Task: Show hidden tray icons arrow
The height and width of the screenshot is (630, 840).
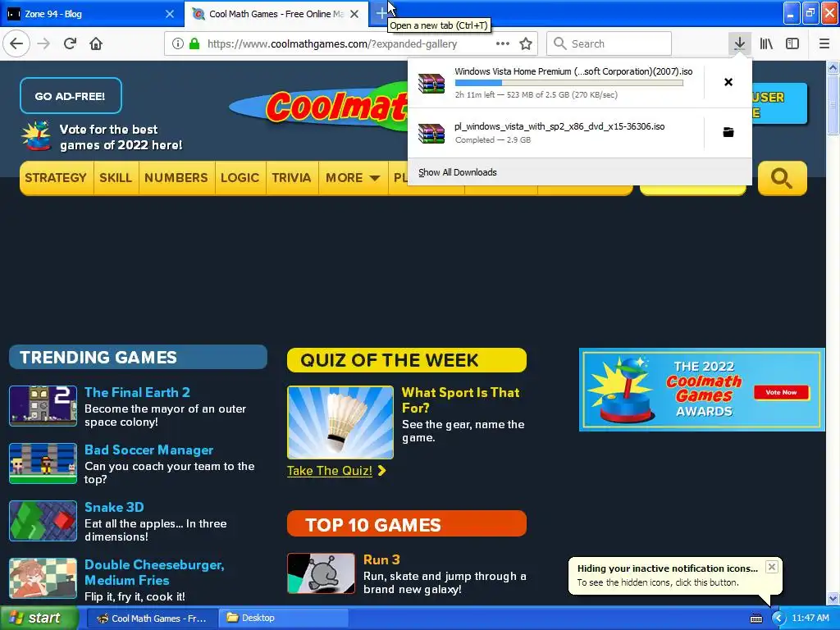Action: coord(778,619)
